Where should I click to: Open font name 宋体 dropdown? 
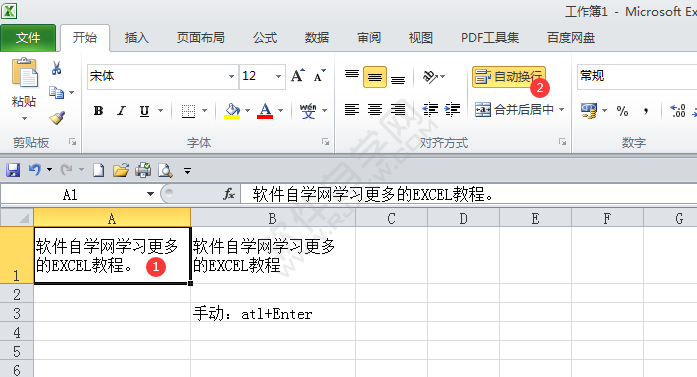pyautogui.click(x=231, y=76)
